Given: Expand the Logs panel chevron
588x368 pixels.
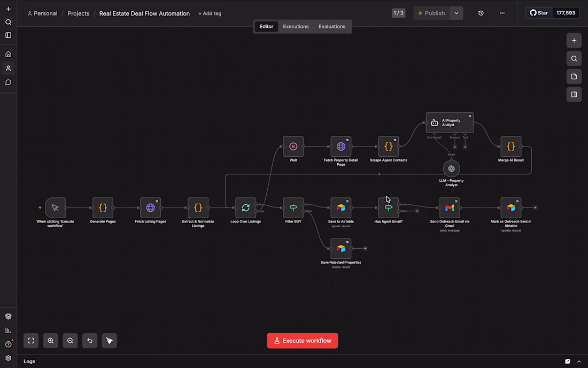Looking at the screenshot, I should (x=579, y=362).
